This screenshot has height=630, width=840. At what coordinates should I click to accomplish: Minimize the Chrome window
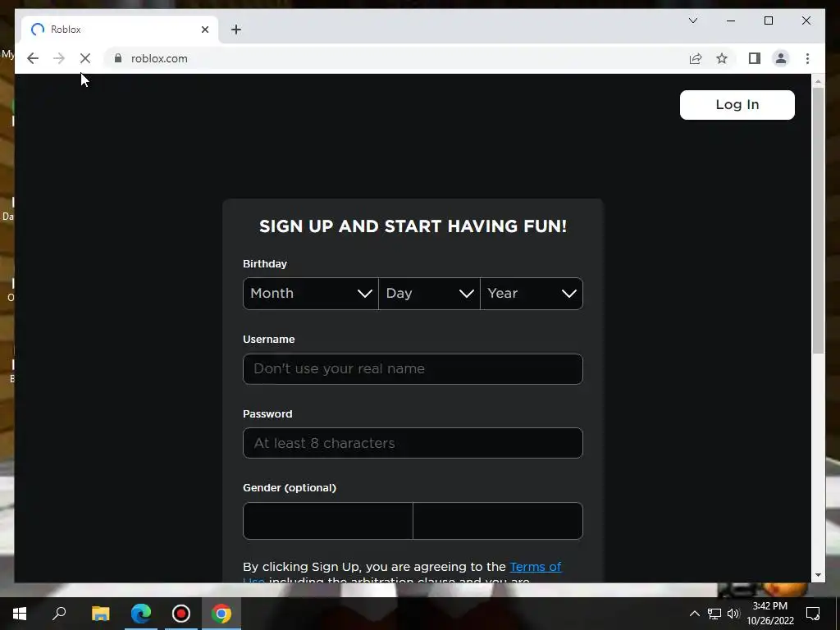pos(731,21)
